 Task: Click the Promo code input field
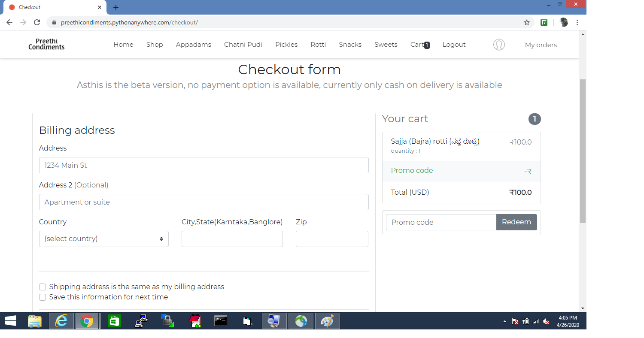pyautogui.click(x=441, y=222)
